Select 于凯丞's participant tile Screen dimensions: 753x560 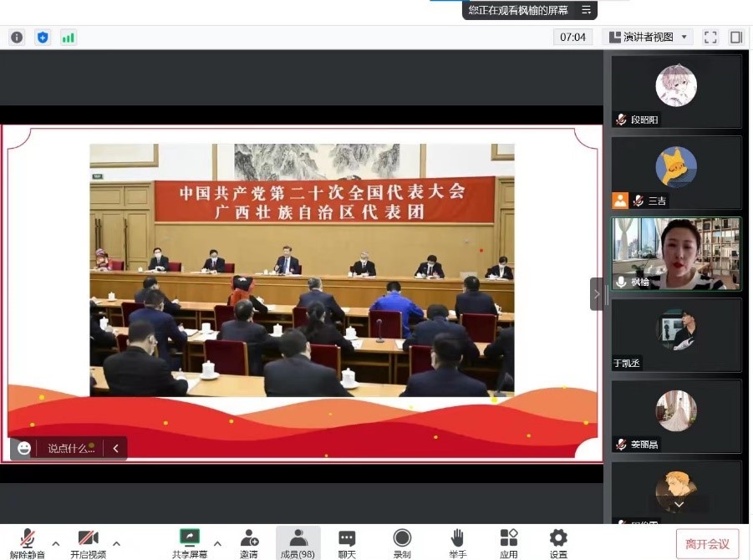click(x=676, y=335)
